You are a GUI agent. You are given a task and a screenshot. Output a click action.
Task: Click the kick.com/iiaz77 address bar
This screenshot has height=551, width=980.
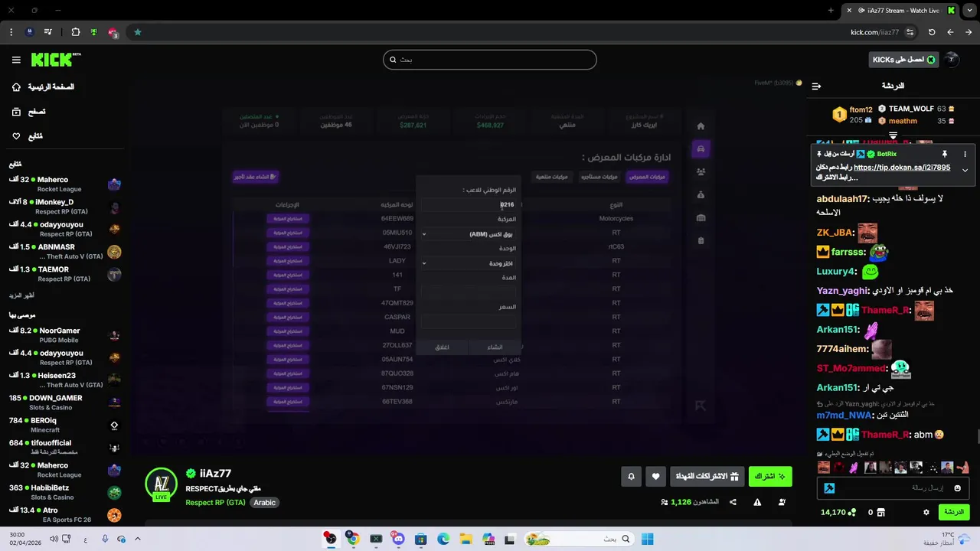874,32
